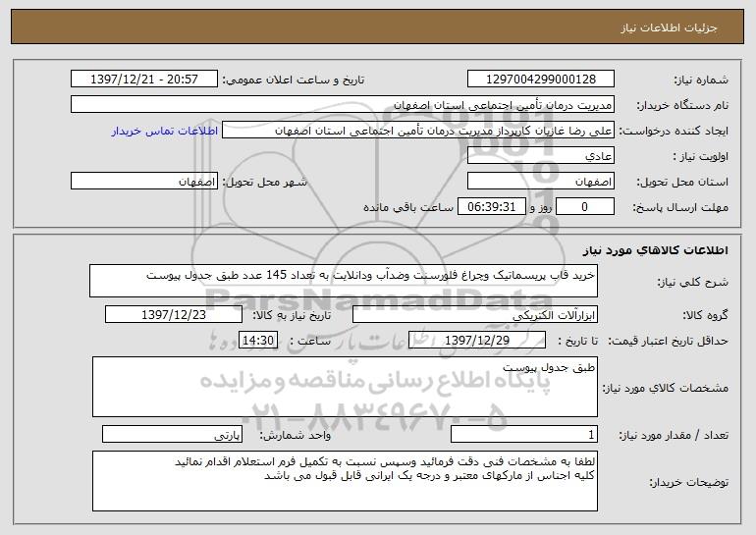Click the تاریخ نیاز به کالا field 1397/12/23
This screenshot has height=535, width=756.
coord(174,315)
